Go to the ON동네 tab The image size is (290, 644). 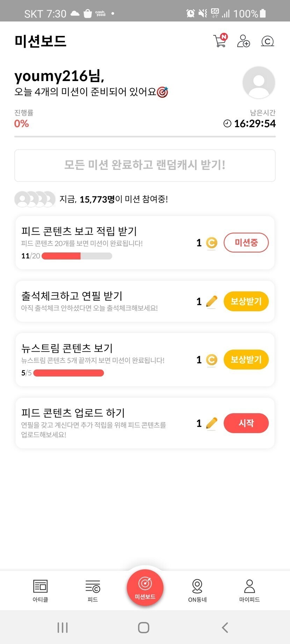(x=197, y=591)
